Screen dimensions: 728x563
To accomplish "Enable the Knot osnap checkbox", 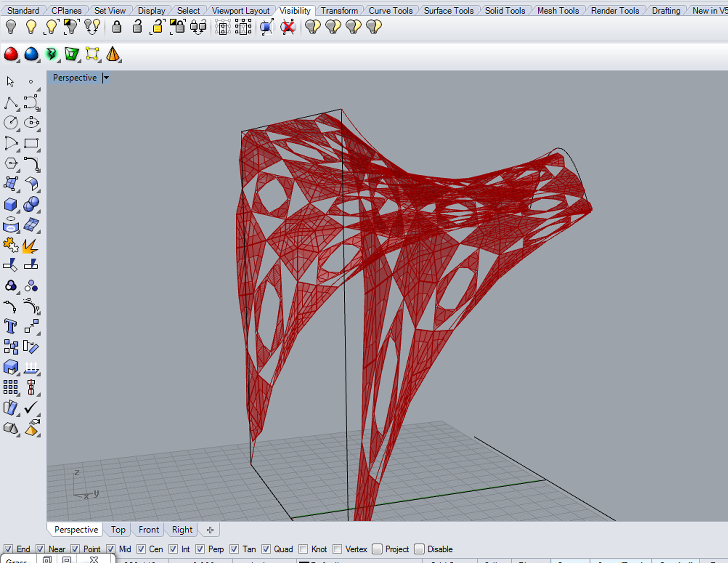I will (303, 549).
